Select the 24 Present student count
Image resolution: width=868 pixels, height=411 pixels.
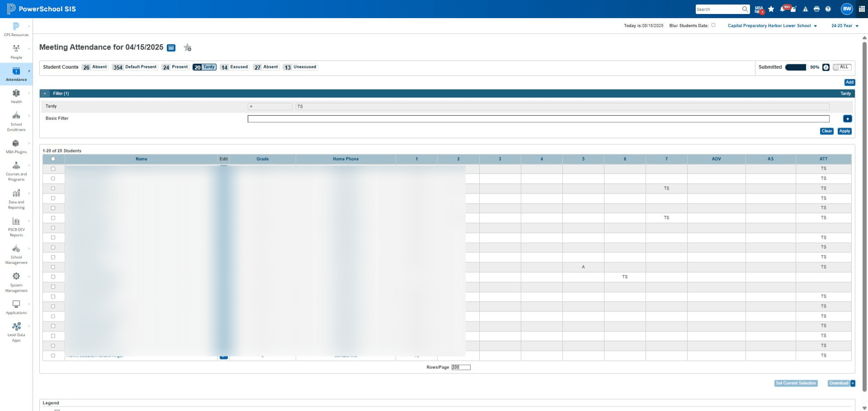click(x=175, y=67)
